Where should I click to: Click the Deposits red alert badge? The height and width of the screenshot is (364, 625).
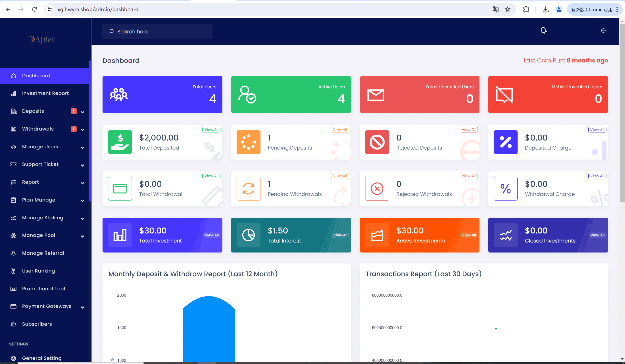coord(74,111)
